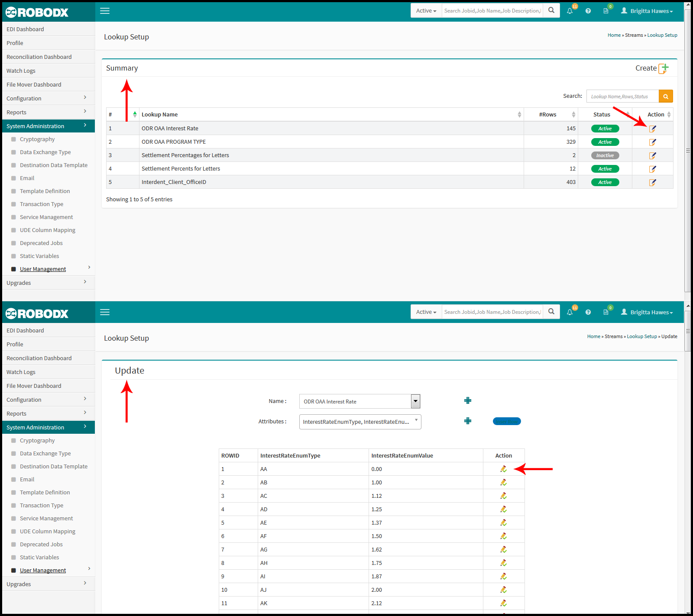
Task: Open the Attributes multi-select dropdown
Action: [360, 422]
